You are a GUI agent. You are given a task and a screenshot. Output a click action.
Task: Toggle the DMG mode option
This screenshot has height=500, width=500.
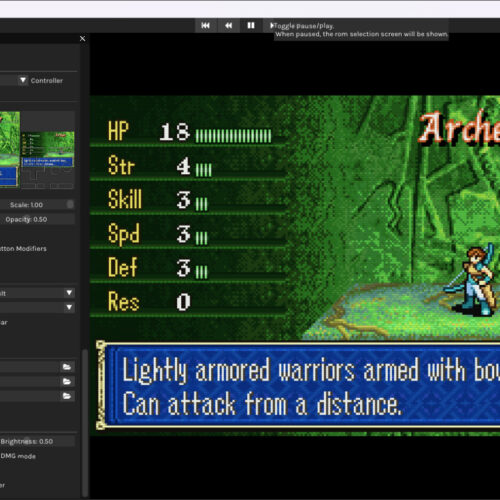(18, 456)
